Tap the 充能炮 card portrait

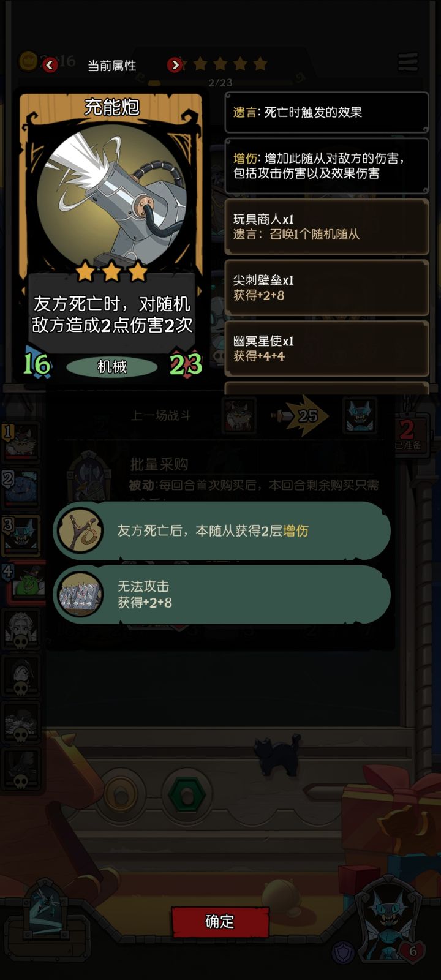click(x=111, y=195)
